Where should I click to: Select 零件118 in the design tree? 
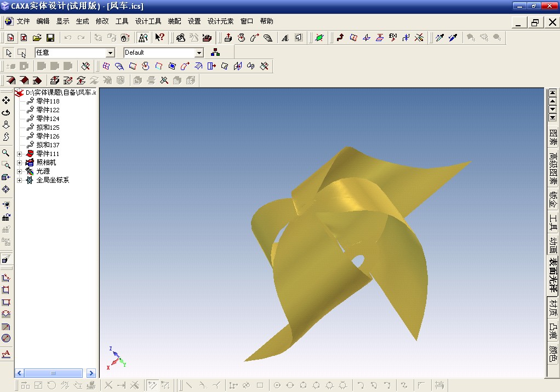pyautogui.click(x=48, y=101)
